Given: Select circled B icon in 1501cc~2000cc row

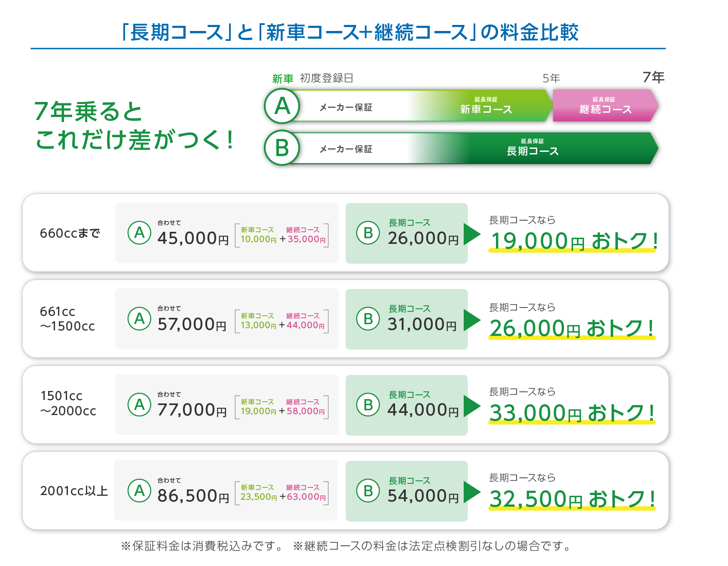Looking at the screenshot, I should pyautogui.click(x=368, y=405).
